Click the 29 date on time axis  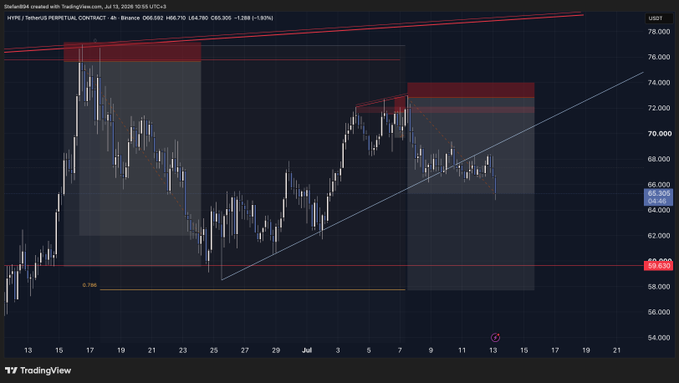276,350
